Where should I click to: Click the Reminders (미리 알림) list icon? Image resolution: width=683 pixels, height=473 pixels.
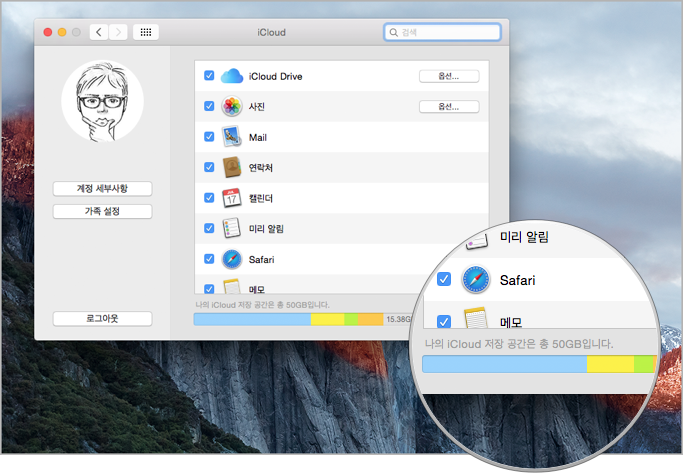point(232,228)
